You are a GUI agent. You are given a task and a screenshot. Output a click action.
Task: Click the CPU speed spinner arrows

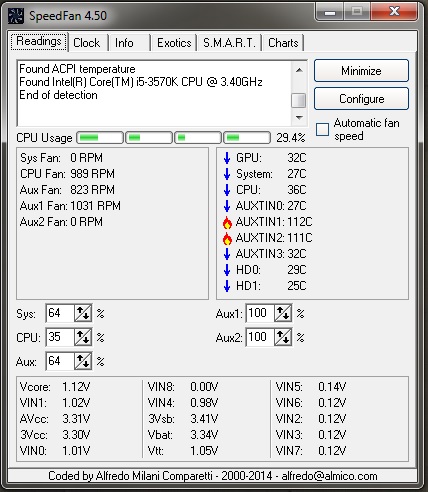(83, 337)
